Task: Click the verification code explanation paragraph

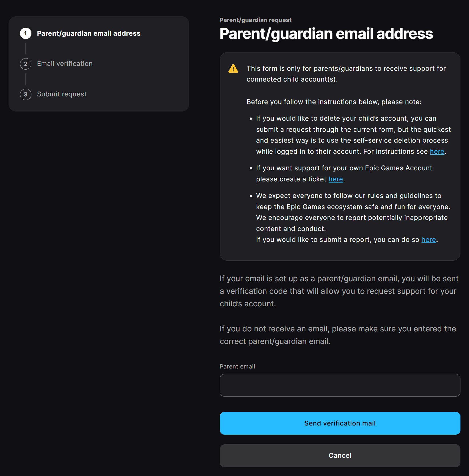Action: coord(339,291)
